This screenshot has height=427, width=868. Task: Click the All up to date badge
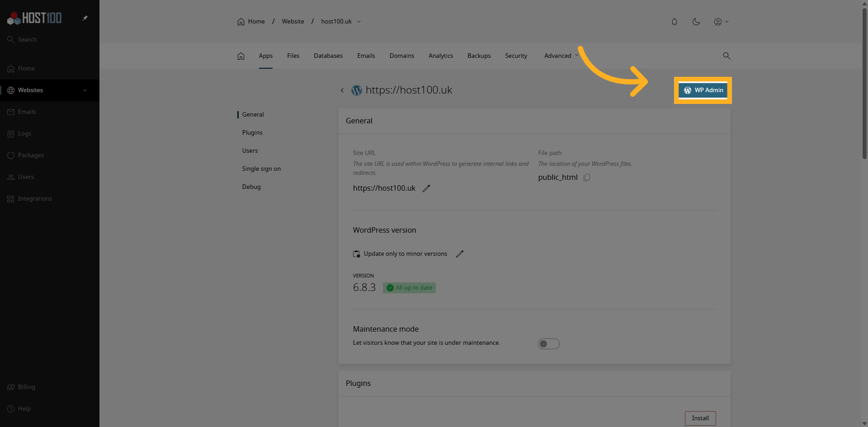pos(410,288)
